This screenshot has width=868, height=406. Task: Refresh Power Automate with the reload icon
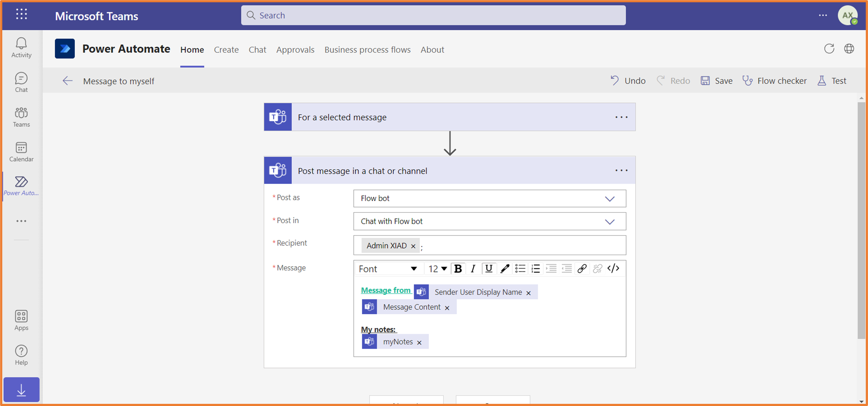(x=829, y=49)
